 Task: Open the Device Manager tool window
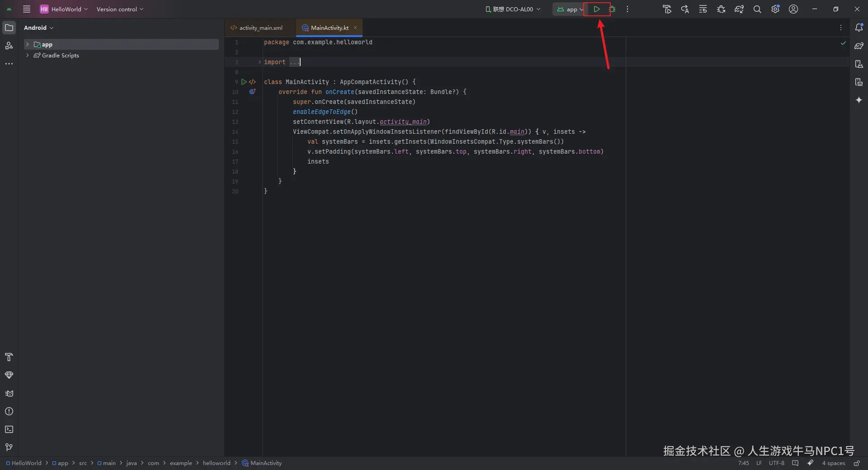pos(859,64)
